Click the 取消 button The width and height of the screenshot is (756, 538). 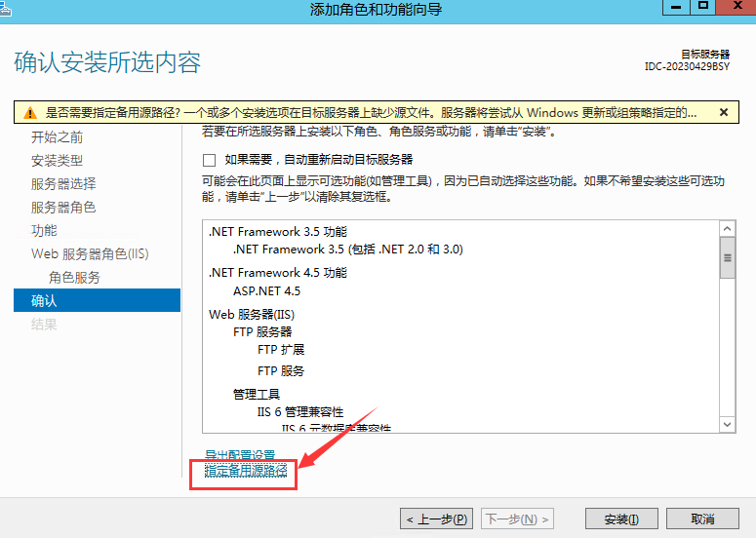[x=702, y=519]
